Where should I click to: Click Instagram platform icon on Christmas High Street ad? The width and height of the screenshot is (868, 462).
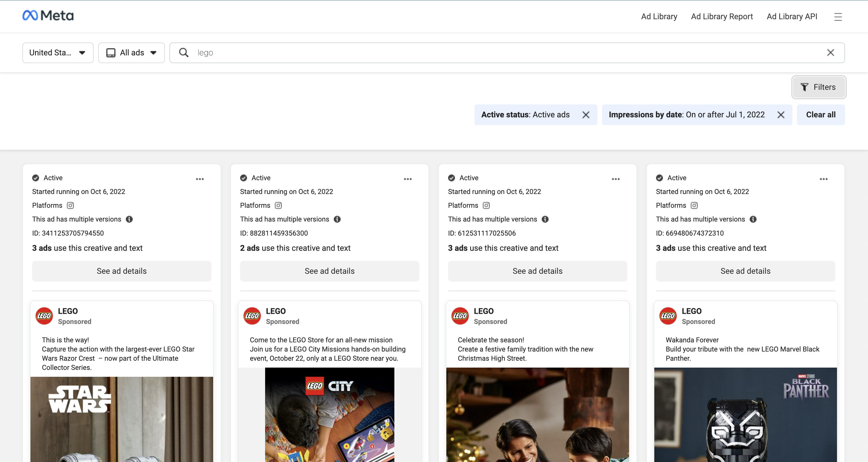[486, 205]
